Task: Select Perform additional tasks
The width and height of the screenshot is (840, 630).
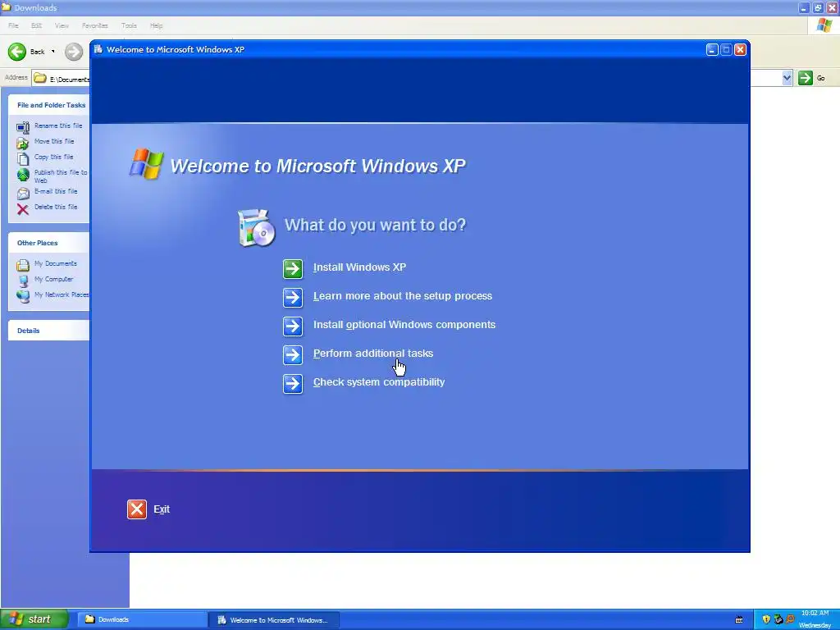Action: (373, 354)
